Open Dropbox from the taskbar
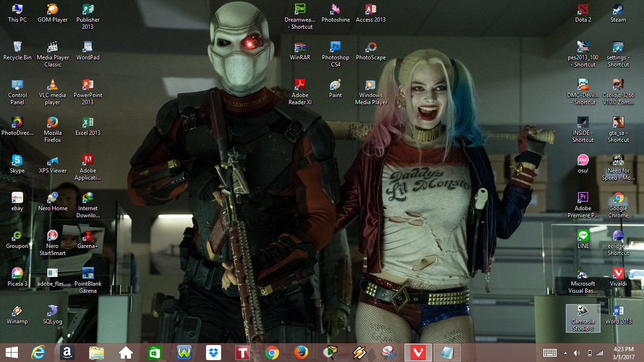 pyautogui.click(x=214, y=353)
